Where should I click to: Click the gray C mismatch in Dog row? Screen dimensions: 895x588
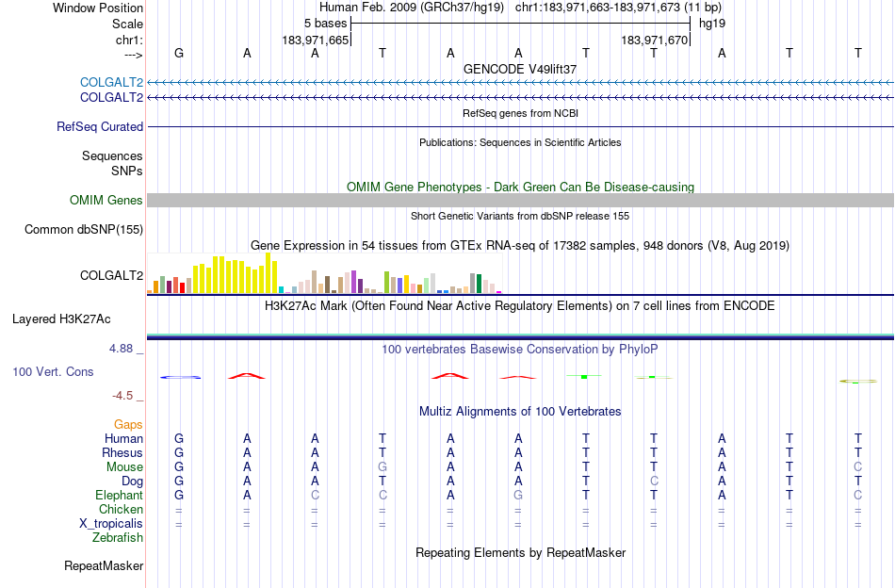pyautogui.click(x=654, y=482)
